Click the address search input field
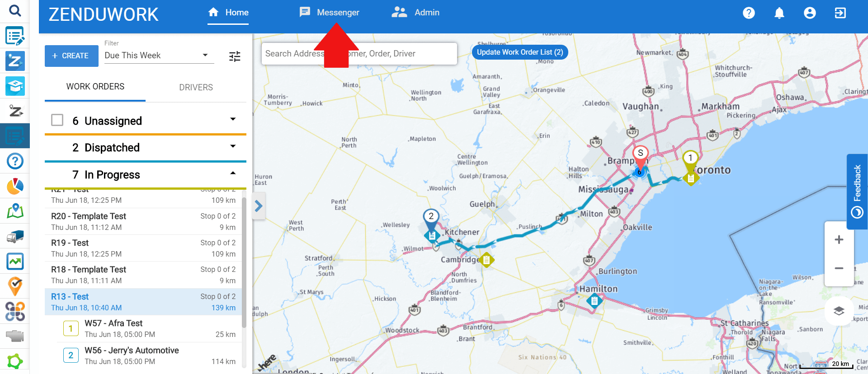 click(359, 54)
